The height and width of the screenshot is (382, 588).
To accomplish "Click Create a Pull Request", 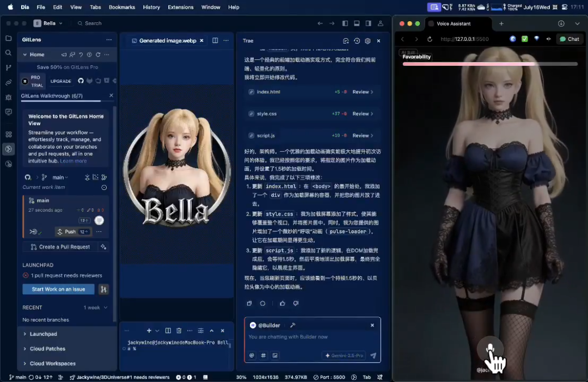I will click(60, 247).
